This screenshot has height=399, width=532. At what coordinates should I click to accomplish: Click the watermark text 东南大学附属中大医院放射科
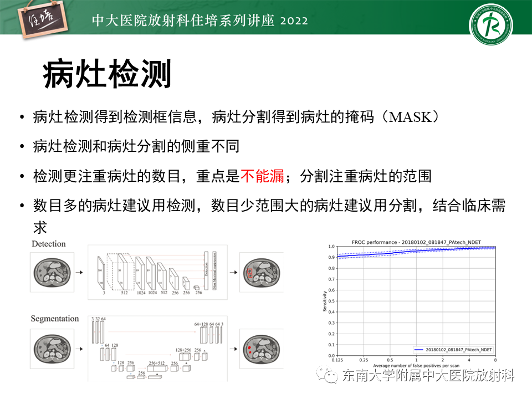click(428, 376)
